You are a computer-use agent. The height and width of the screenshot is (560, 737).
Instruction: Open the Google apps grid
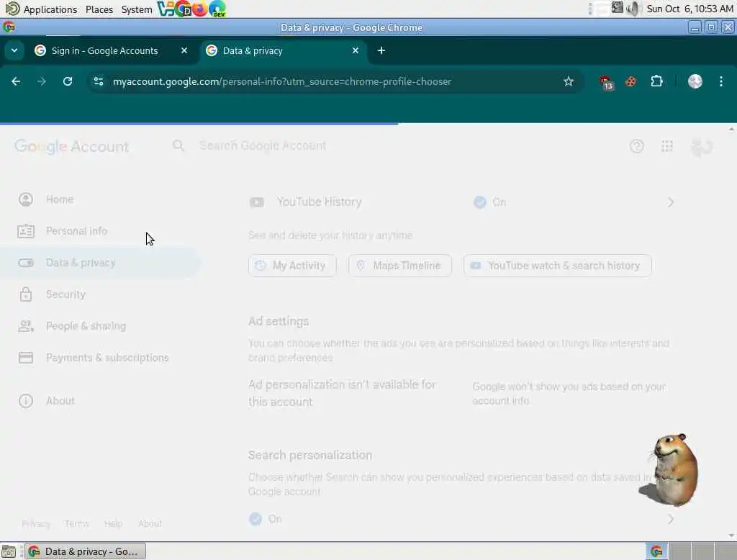[x=667, y=146]
